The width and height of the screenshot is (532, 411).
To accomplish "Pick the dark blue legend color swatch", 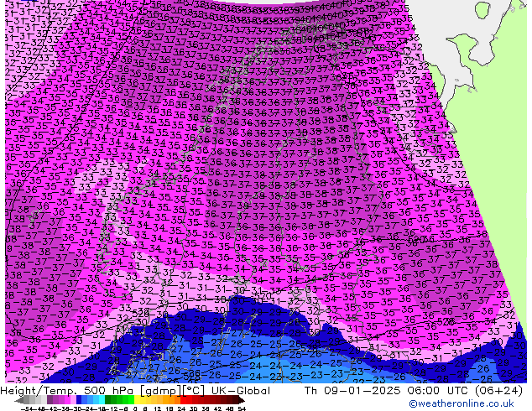I will coord(79,400).
